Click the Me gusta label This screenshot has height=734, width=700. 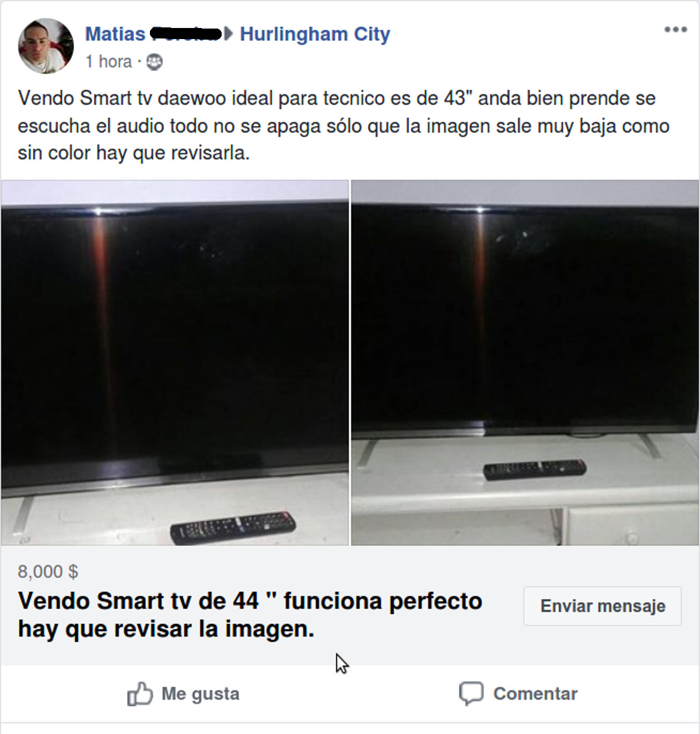coord(200,694)
